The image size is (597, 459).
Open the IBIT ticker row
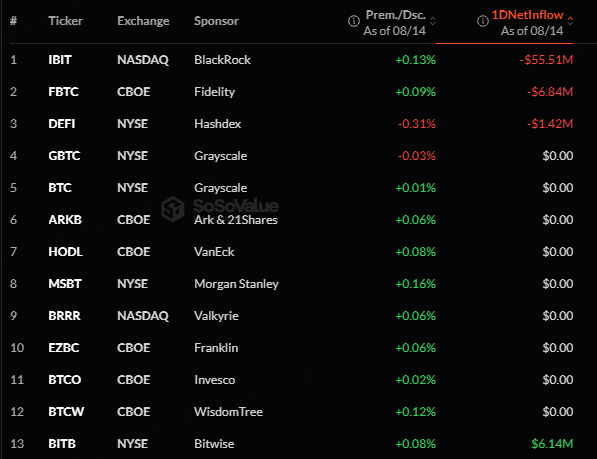coord(292,60)
